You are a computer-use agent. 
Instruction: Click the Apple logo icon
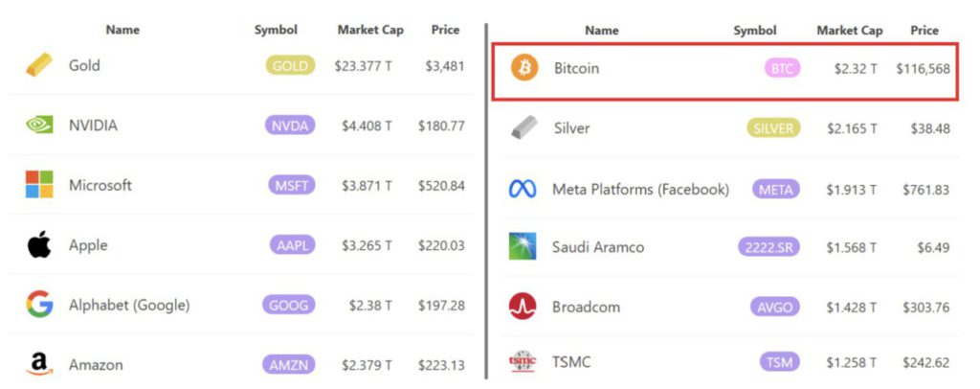click(39, 245)
